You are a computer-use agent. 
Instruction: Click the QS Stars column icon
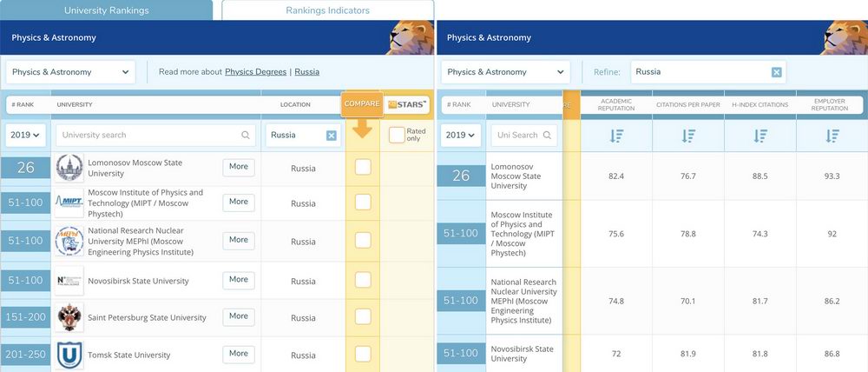coord(407,104)
